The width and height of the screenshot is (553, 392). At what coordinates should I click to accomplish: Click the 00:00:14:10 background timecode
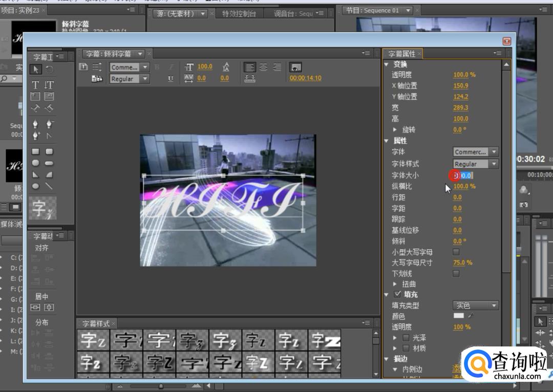click(x=305, y=78)
